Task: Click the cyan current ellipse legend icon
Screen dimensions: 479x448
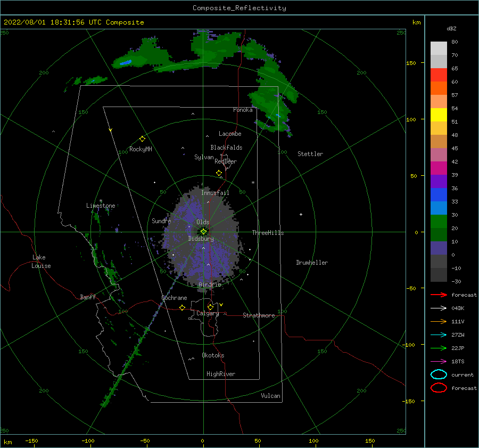Action: tap(439, 374)
